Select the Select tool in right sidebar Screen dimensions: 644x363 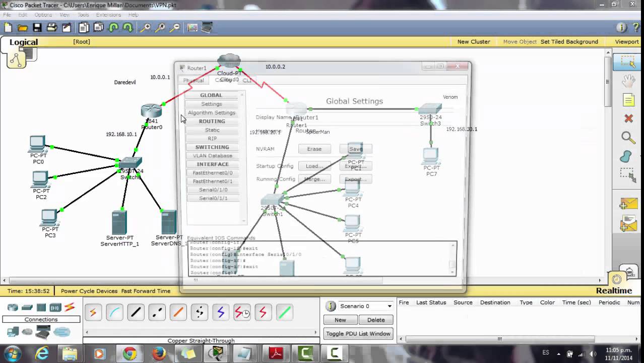[628, 62]
